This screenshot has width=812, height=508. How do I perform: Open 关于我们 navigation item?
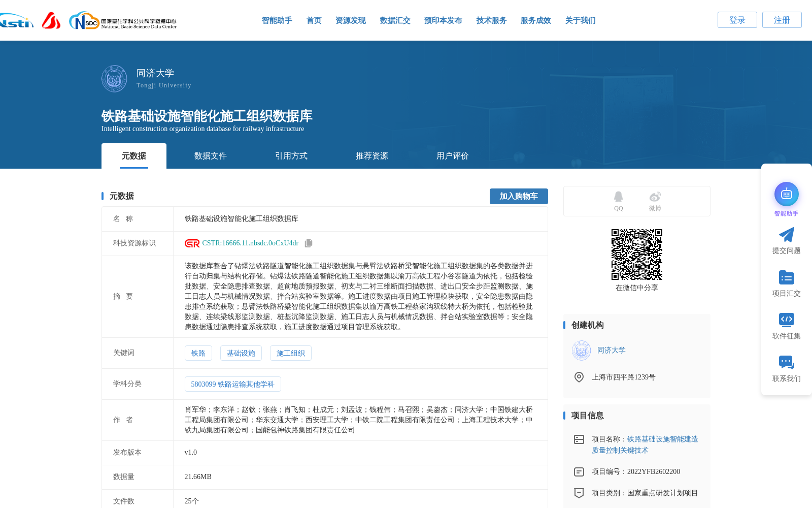580,20
